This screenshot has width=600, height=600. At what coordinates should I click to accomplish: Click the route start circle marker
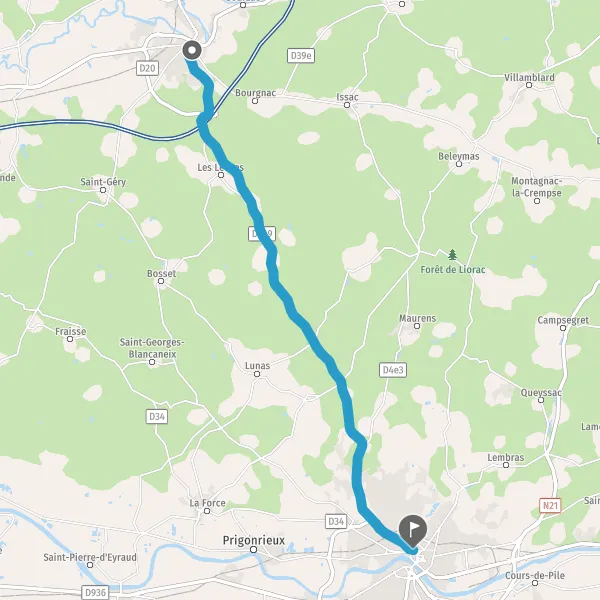tap(192, 50)
